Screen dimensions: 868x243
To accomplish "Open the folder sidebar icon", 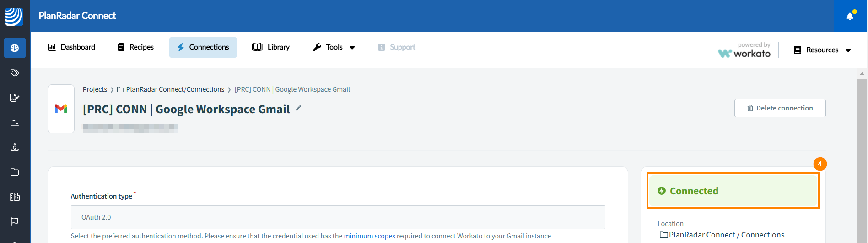I will click(15, 172).
